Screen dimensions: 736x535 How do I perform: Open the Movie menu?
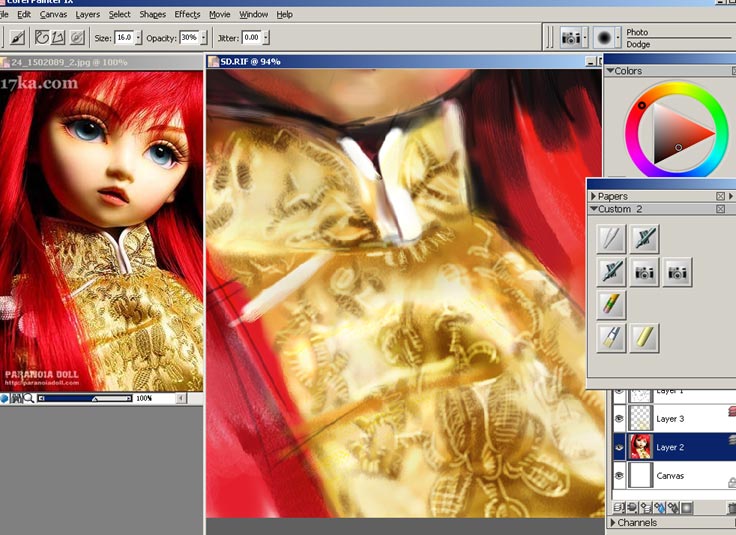click(x=220, y=15)
